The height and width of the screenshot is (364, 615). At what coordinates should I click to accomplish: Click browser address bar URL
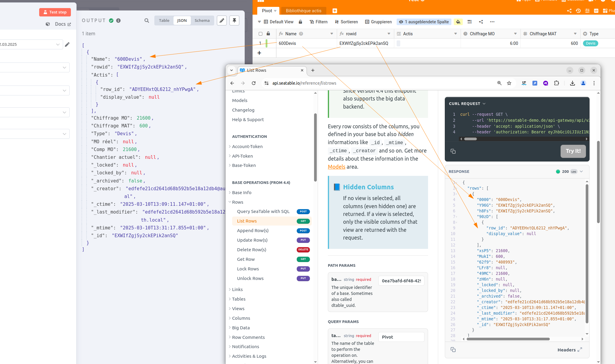coord(304,83)
